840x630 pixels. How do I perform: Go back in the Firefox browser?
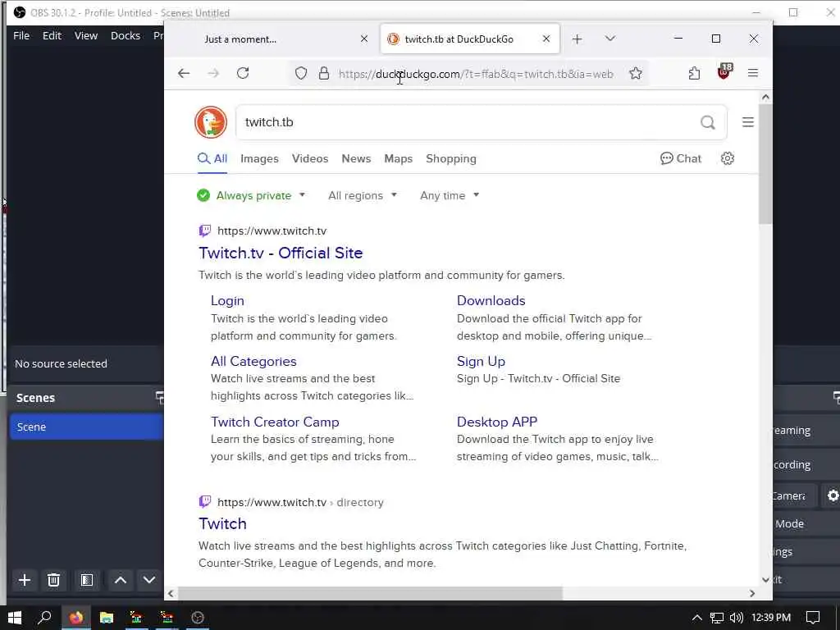184,73
